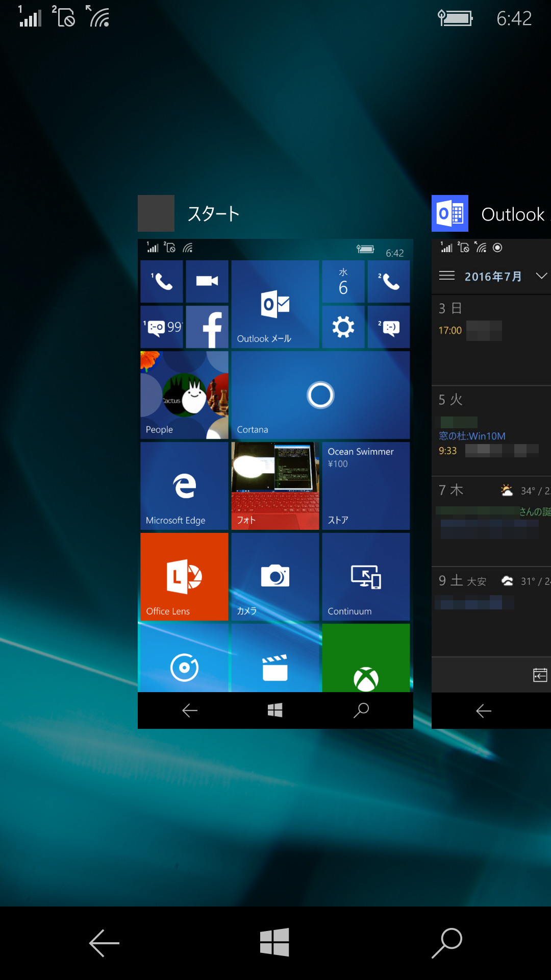Expand the 2016年7月 month dropdown chevron
This screenshot has width=551, height=980.
(x=541, y=276)
